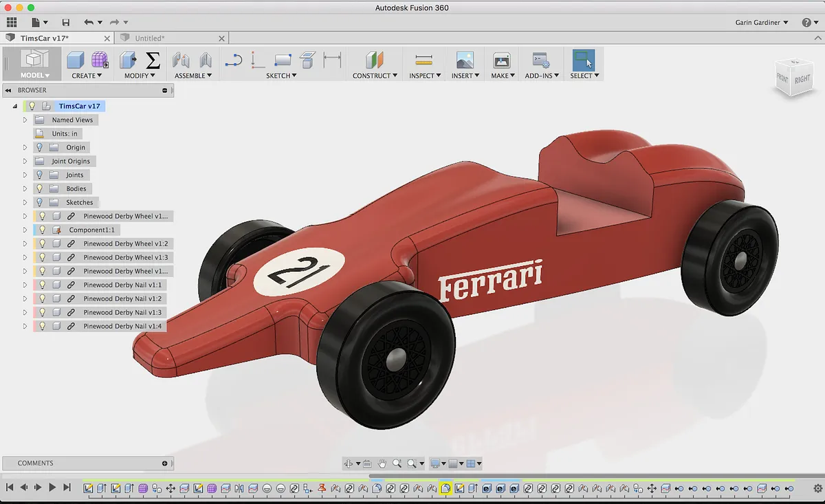Open the MODEL workspace dropdown
This screenshot has height=504, width=825.
(x=34, y=76)
